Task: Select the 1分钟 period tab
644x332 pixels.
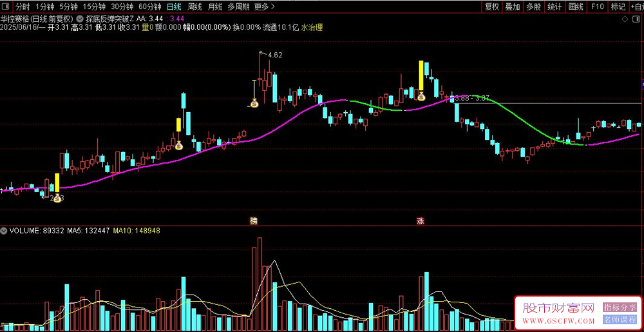Action: click(44, 6)
